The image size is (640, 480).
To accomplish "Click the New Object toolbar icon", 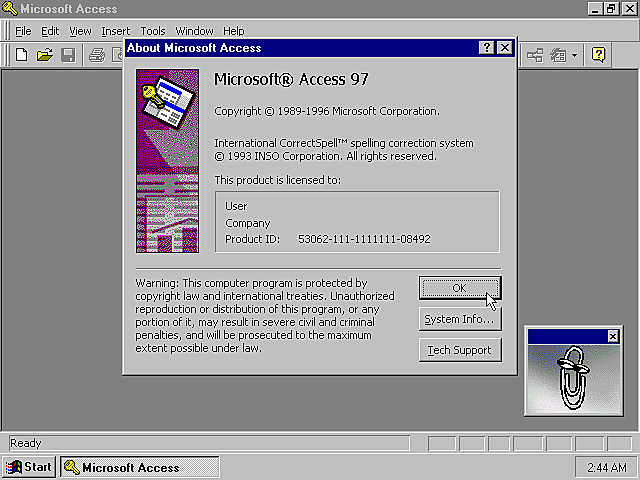I will pyautogui.click(x=558, y=55).
